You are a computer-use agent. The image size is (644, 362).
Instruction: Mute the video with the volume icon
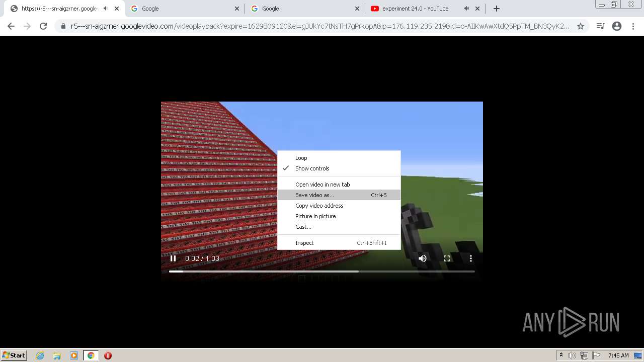(423, 258)
